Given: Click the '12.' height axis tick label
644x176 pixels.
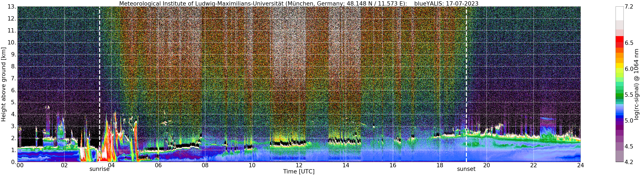Looking at the screenshot, I should point(12,19).
